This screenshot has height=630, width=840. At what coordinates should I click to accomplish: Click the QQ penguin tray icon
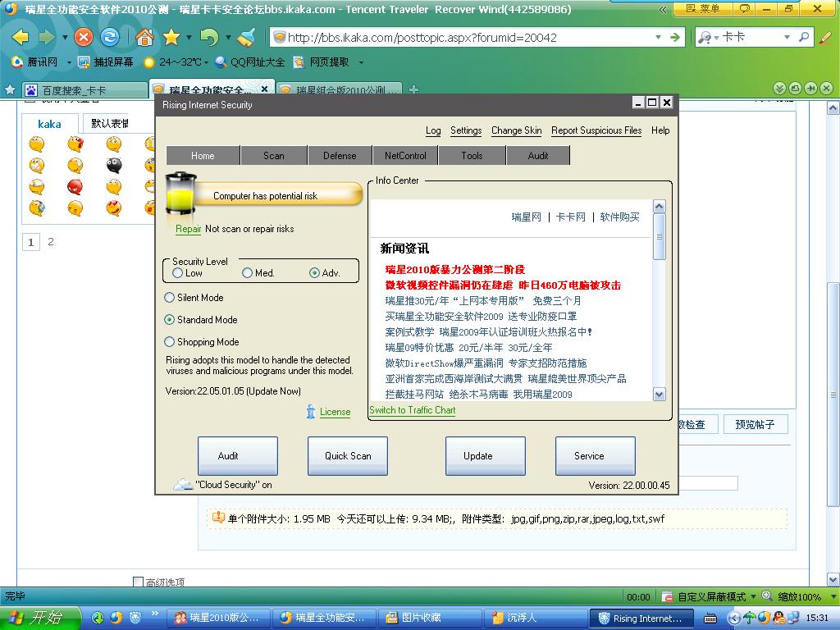779,618
